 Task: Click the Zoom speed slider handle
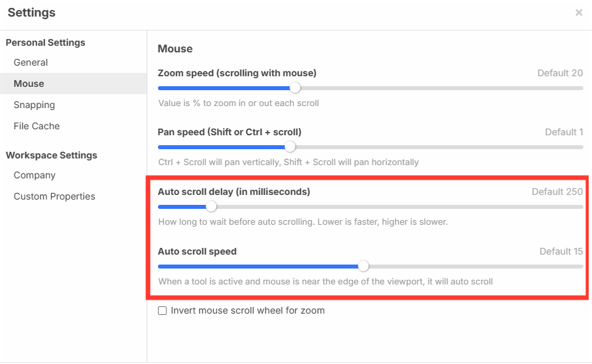pos(295,88)
